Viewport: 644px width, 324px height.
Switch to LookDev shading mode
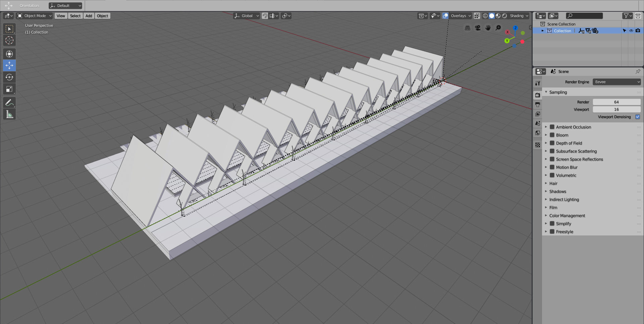498,16
